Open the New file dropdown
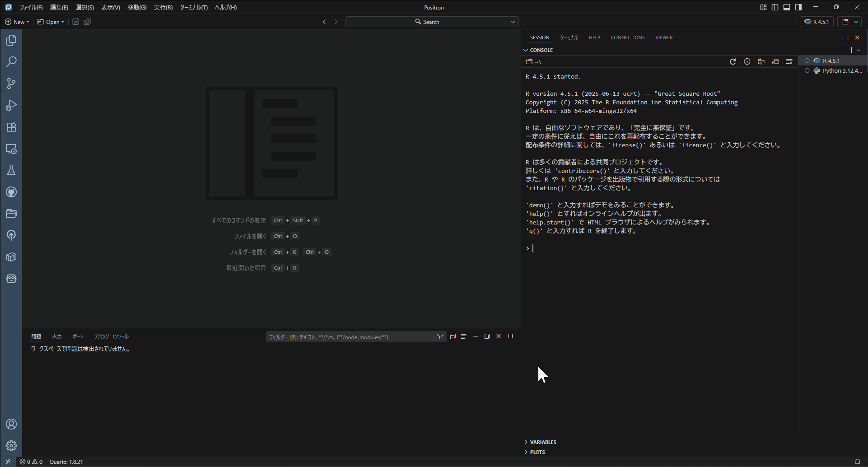 coord(17,22)
